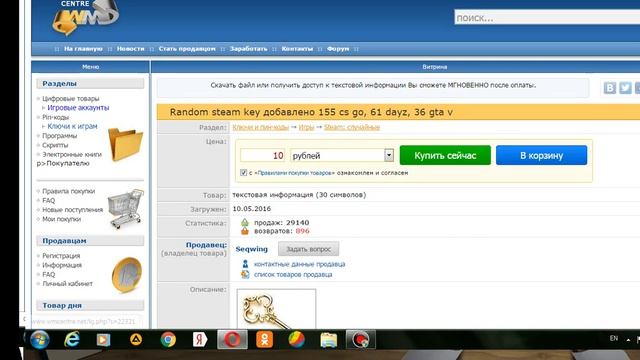Open Ключи к играм sidebar link
640x360 pixels.
(72, 126)
